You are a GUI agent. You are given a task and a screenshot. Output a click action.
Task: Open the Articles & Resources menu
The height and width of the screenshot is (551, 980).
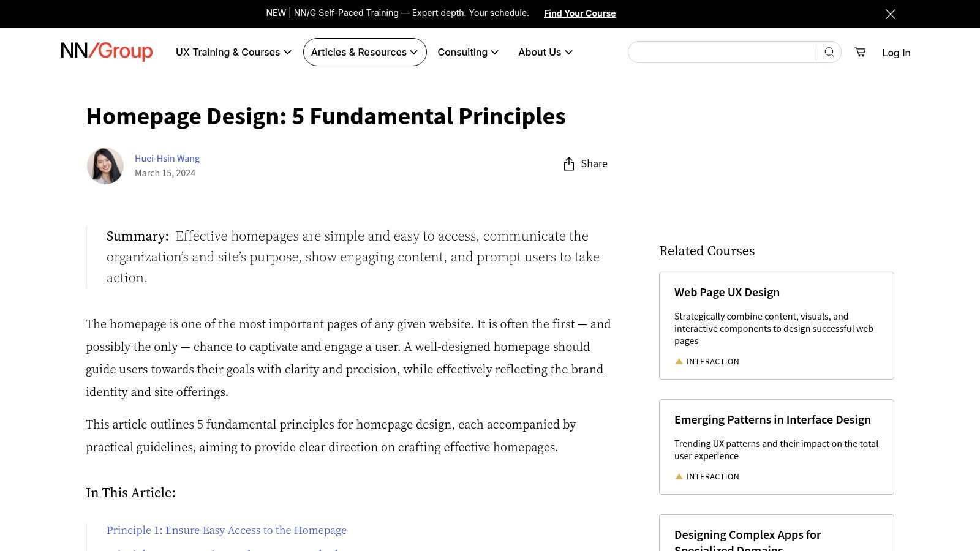(364, 52)
